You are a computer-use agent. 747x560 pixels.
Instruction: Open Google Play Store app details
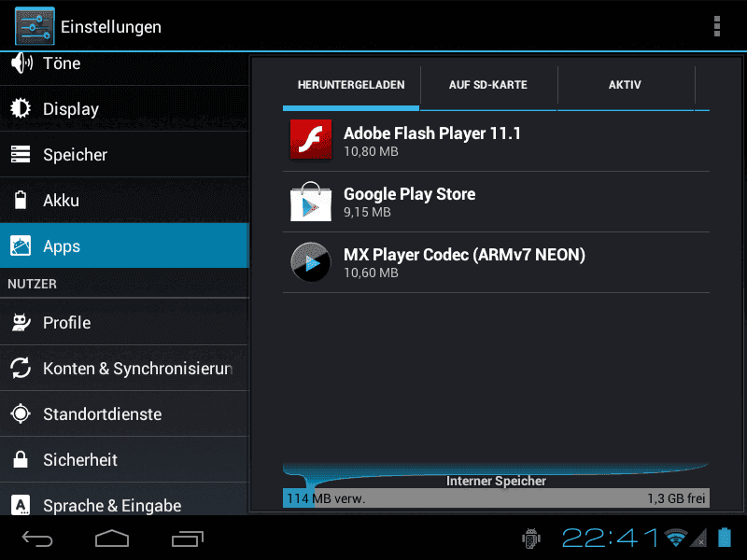pyautogui.click(x=496, y=202)
